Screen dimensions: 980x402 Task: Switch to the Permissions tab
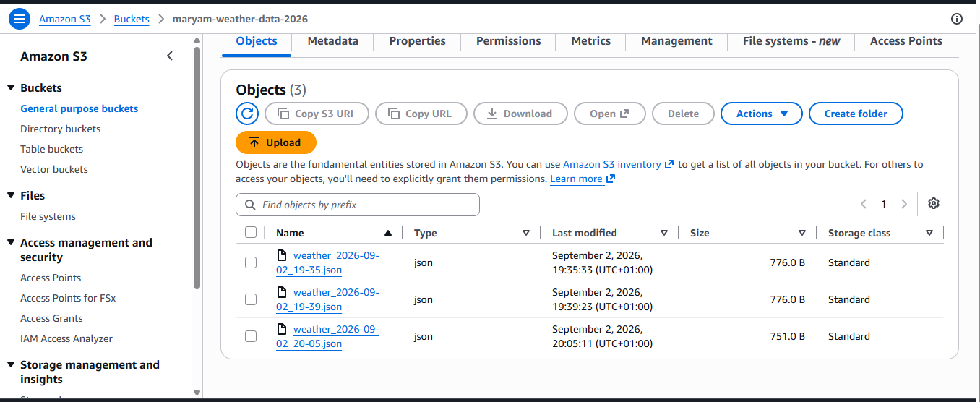click(x=509, y=41)
